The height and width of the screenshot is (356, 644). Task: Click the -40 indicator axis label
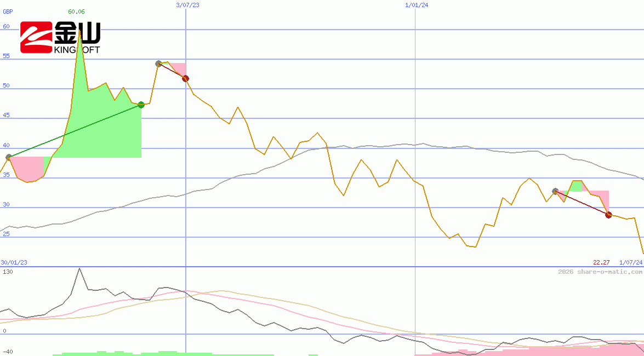[x=7, y=352]
